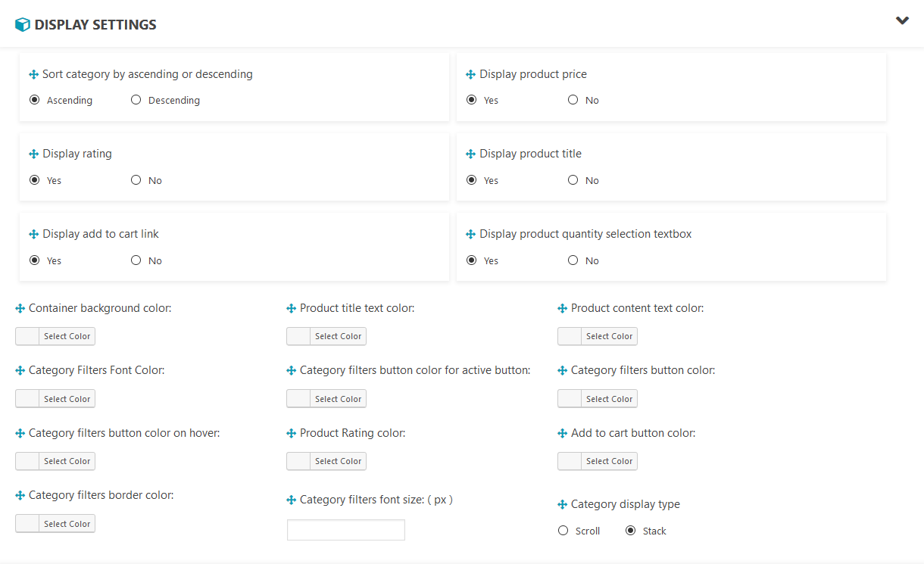Click move icon beside Sort category option
Screen dimensions: 924x564
(x=33, y=74)
